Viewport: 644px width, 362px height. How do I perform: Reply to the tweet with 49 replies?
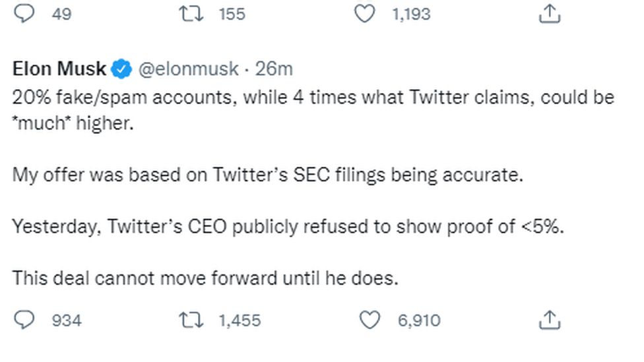tap(24, 13)
